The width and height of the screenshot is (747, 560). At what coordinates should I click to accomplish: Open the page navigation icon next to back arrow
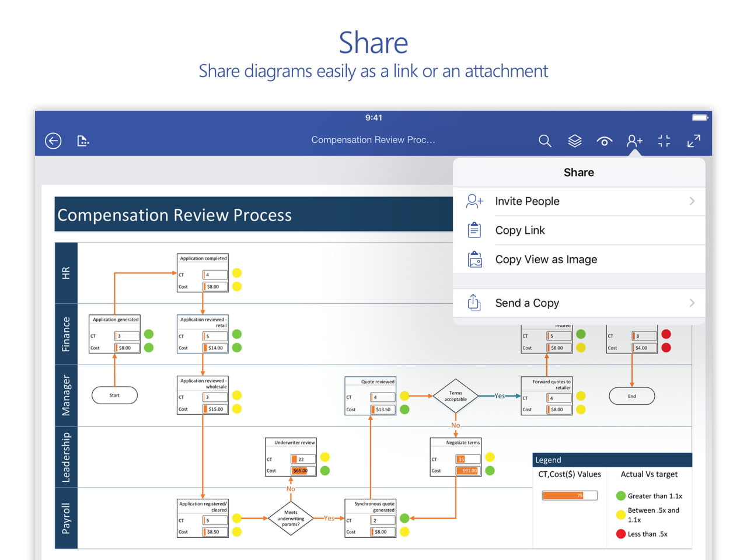[x=83, y=141]
